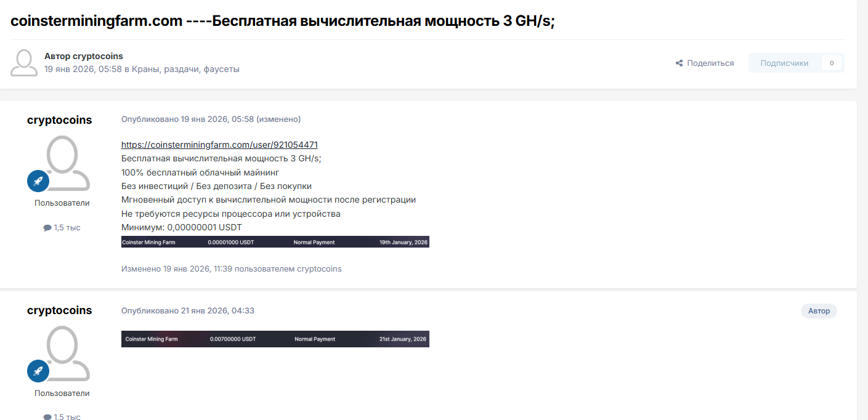This screenshot has height=420, width=868.
Task: View the 21st January payment proof image
Action: [275, 339]
